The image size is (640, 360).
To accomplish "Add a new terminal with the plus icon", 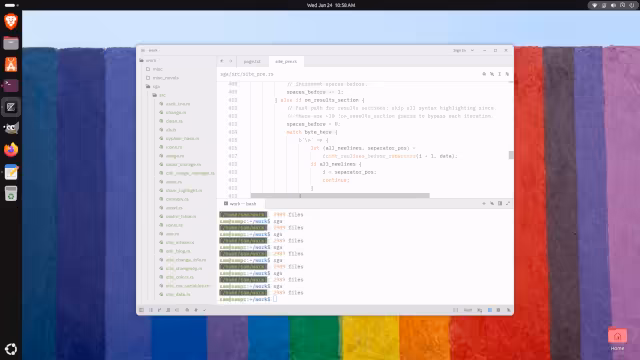I will pos(484,203).
